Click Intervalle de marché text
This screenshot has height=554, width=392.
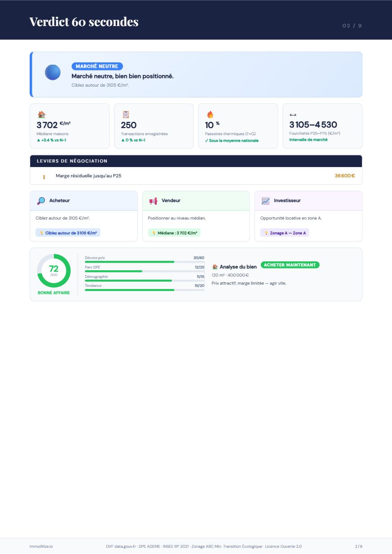click(308, 140)
